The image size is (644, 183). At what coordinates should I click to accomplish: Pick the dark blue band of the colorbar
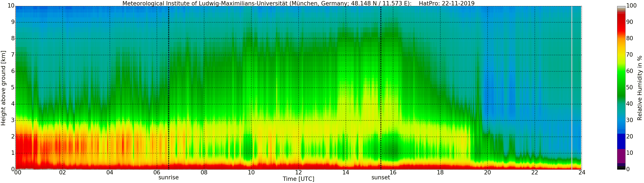(621, 141)
